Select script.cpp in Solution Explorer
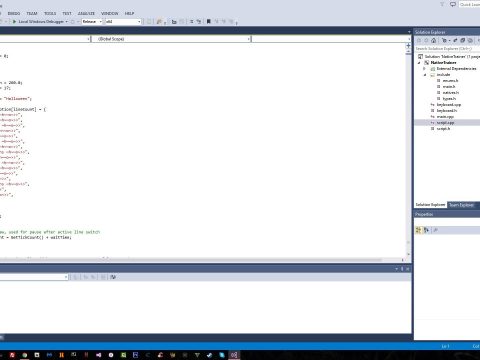 (445, 123)
